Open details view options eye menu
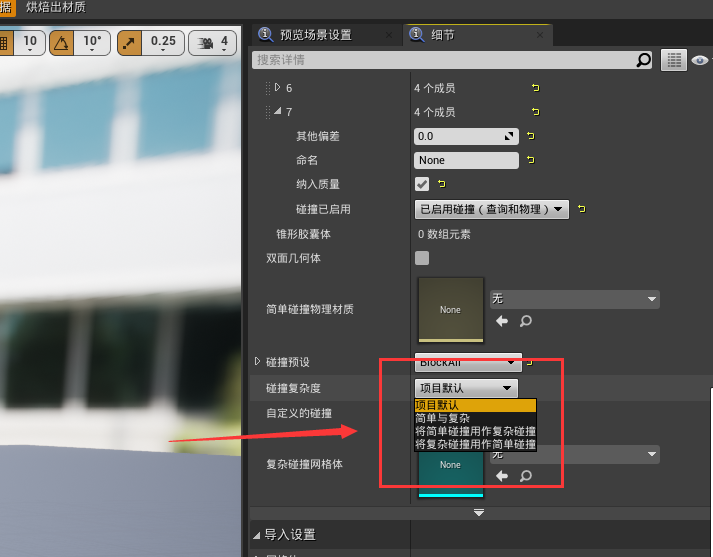Viewport: 713px width, 557px height. point(701,60)
